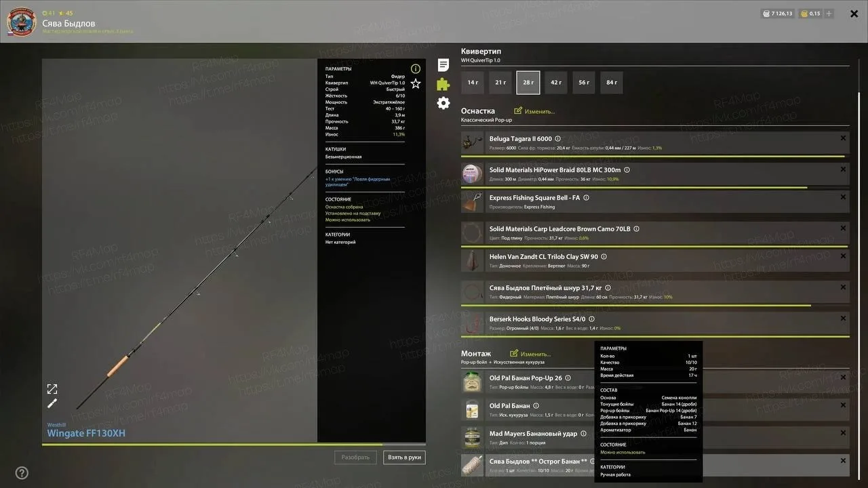This screenshot has width=868, height=488.
Task: Open the notes page icon tab
Action: click(x=443, y=65)
